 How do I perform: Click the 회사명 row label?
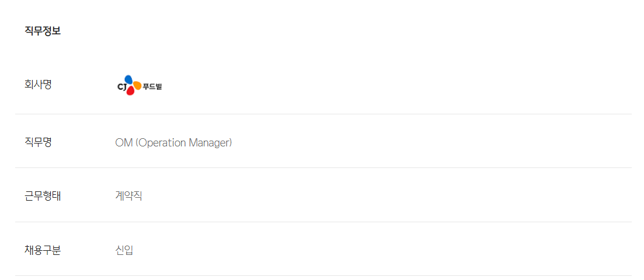point(38,85)
